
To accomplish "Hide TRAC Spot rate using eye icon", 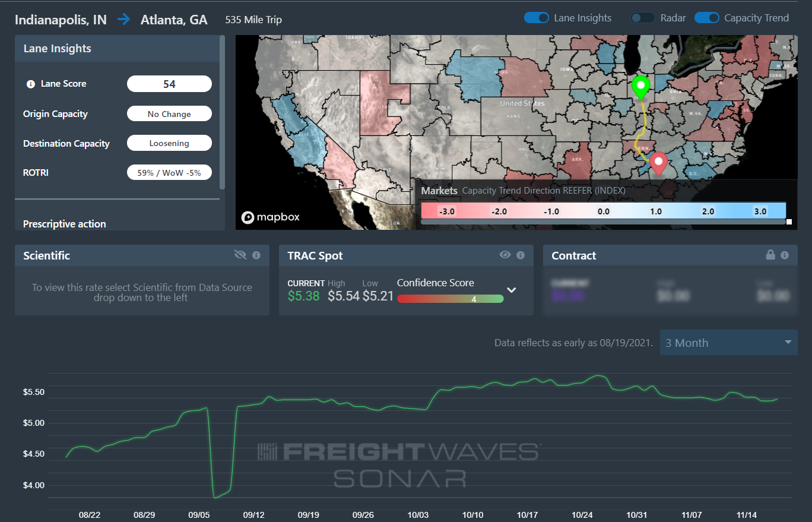I will (x=505, y=255).
